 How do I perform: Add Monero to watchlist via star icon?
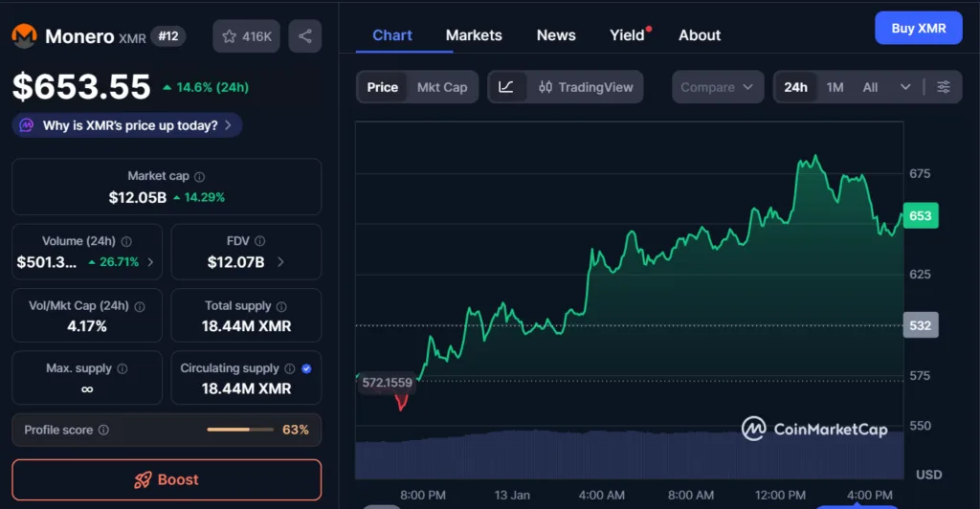pyautogui.click(x=230, y=36)
